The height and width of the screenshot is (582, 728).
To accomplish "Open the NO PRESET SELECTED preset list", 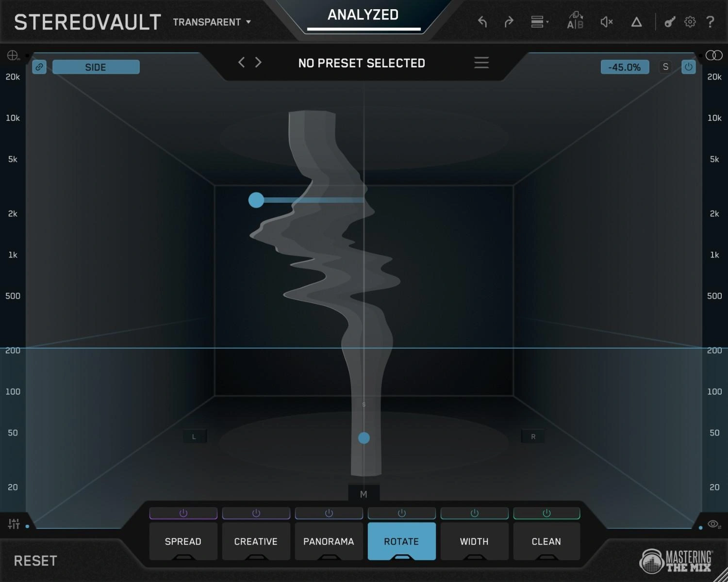I will coord(362,63).
